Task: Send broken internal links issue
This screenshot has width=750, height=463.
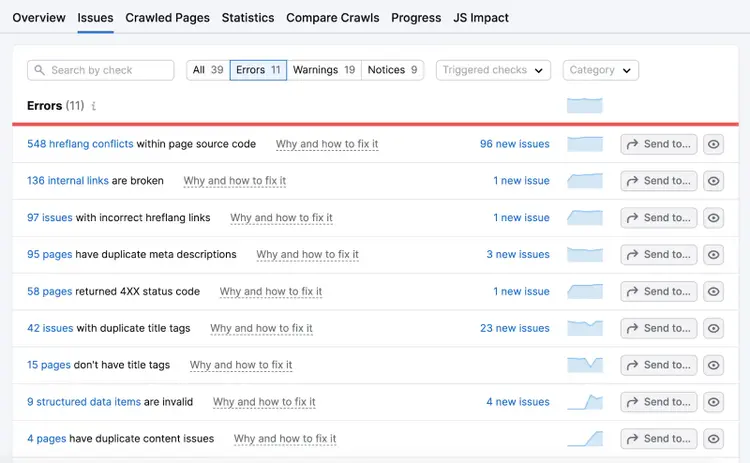Action: 659,181
